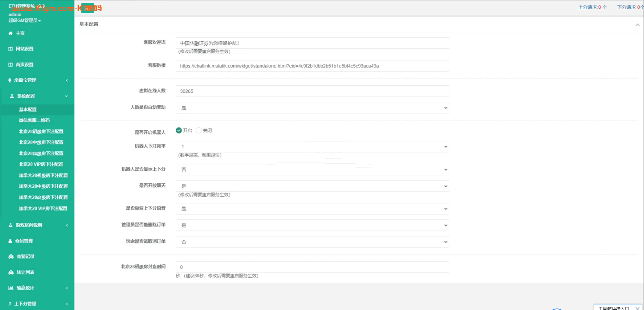Image resolution: width=644 pixels, height=310 pixels.
Task: Open the 管理员是否能删除订单 dropdown
Action: coord(312,225)
